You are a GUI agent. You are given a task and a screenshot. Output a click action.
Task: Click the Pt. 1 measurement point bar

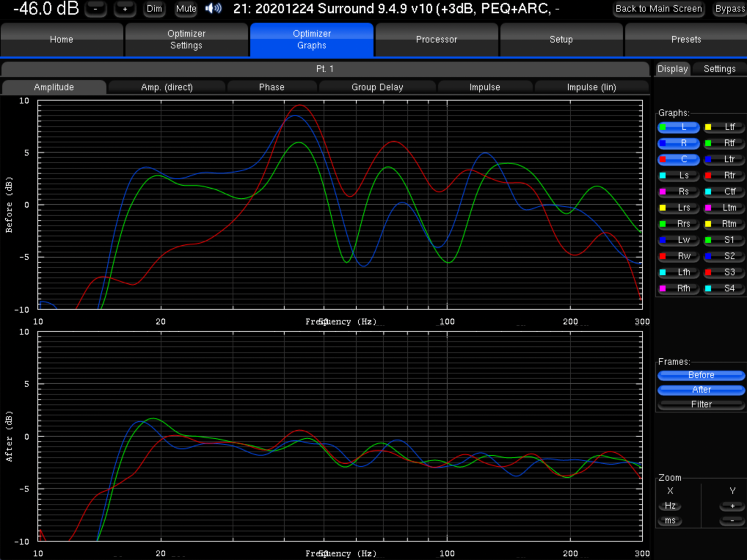click(x=325, y=69)
